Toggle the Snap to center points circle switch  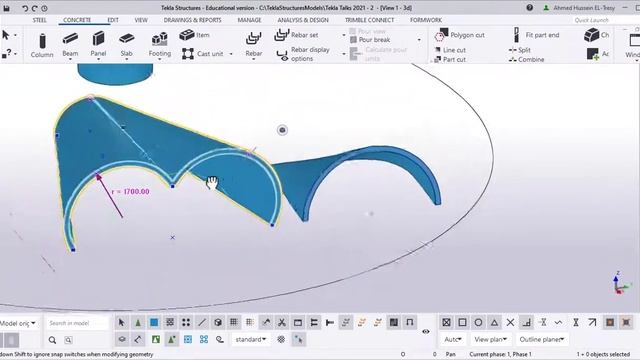tap(478, 323)
